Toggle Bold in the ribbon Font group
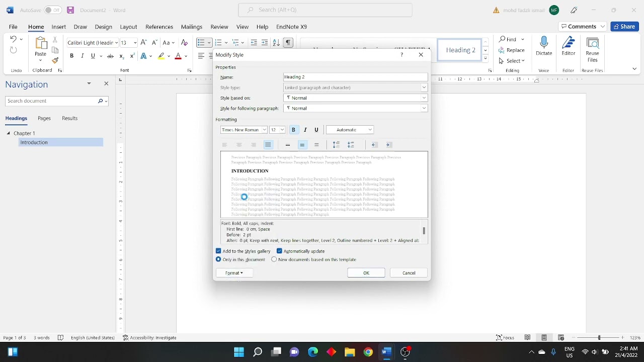Screen dimensions: 644x362 (72, 56)
